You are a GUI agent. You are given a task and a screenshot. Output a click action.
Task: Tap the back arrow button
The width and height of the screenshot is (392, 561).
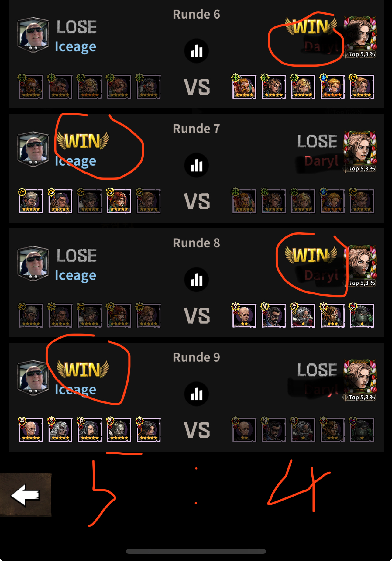tap(26, 495)
